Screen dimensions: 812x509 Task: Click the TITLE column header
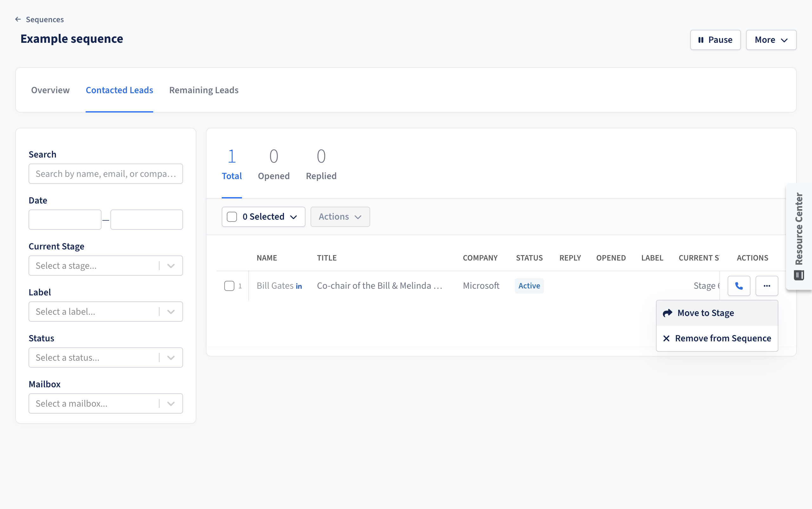point(326,258)
